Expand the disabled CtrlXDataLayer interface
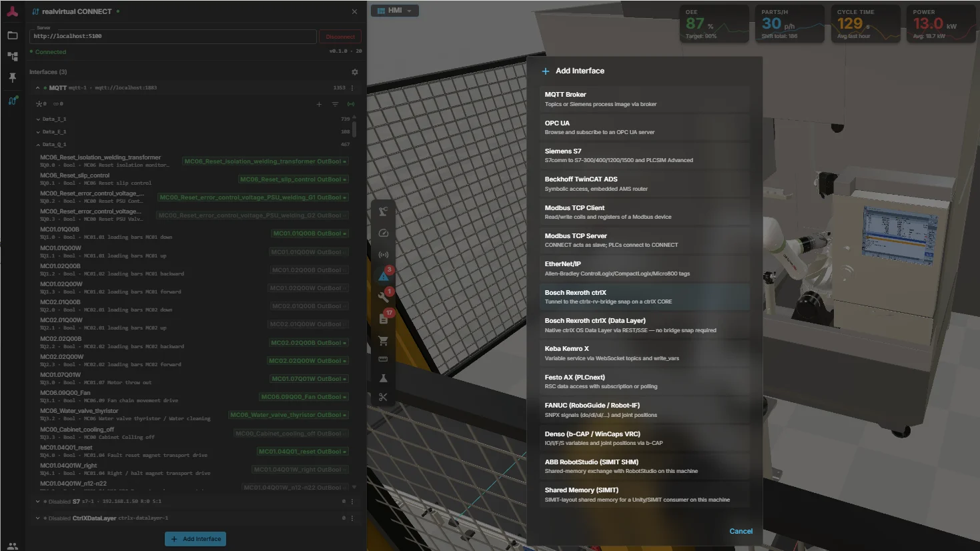This screenshot has height=551, width=980. (x=37, y=518)
